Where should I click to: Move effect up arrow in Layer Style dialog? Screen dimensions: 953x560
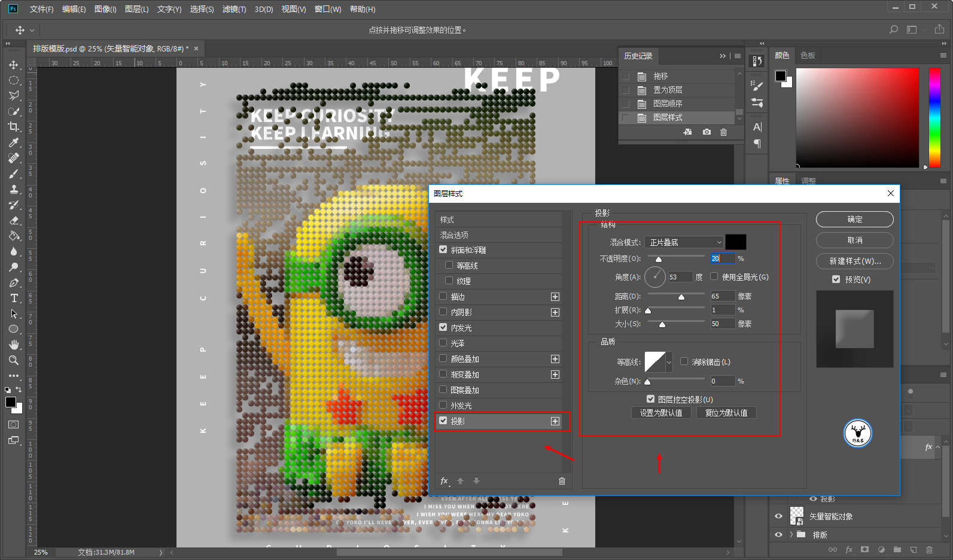[460, 481]
